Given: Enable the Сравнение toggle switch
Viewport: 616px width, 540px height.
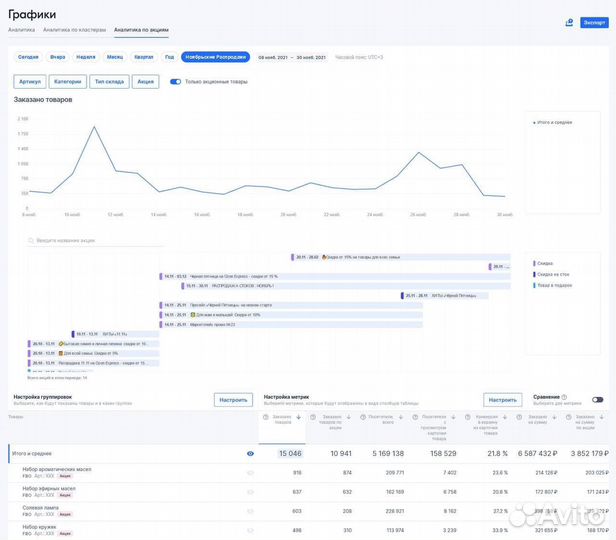Looking at the screenshot, I should point(597,400).
